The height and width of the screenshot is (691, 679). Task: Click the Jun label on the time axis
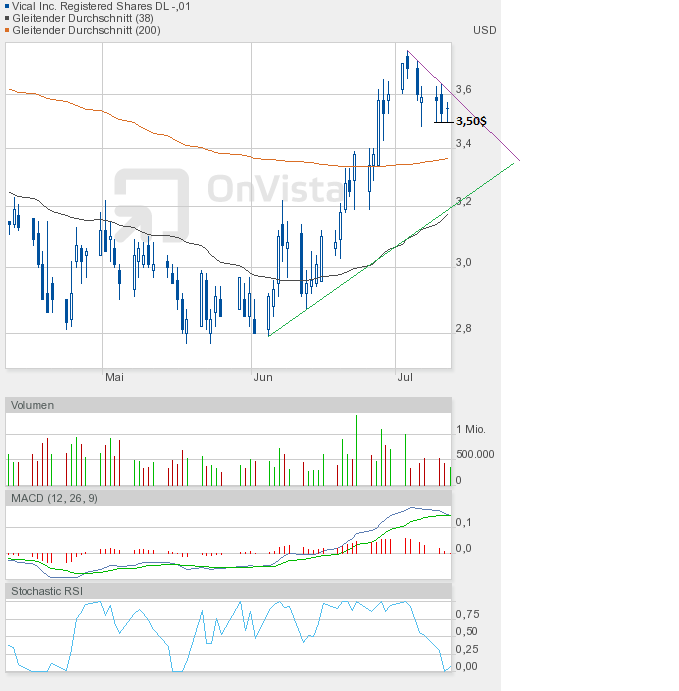263,377
